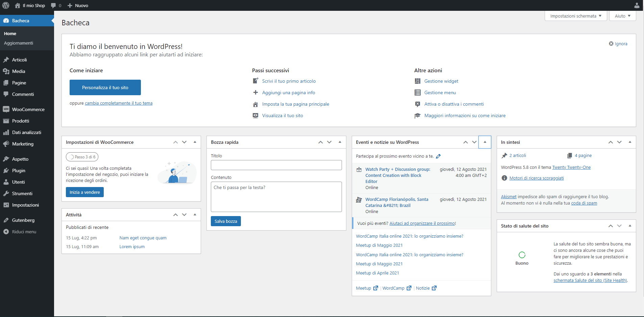This screenshot has height=317, width=644.
Task: Open the Scrivi il tuo primo articolo link
Action: 289,81
